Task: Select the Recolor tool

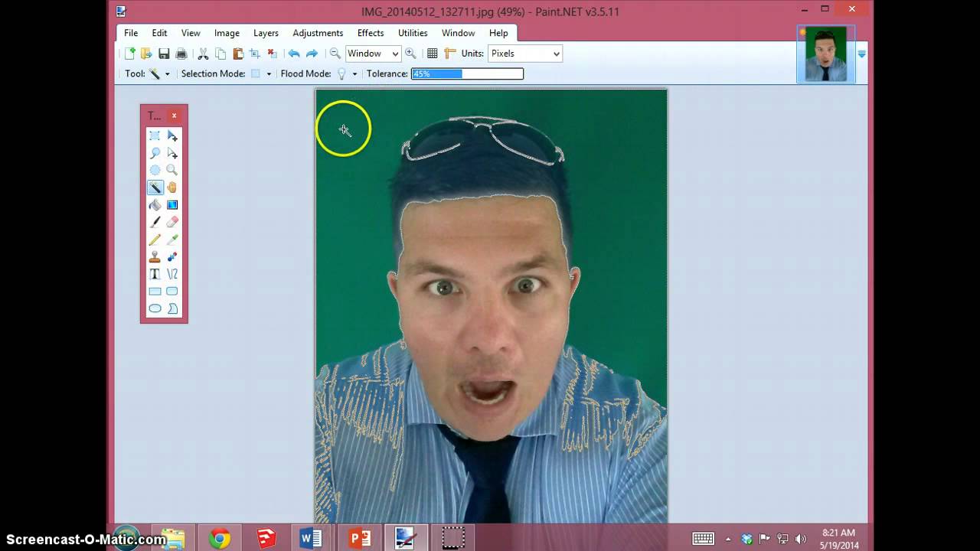Action: tap(172, 256)
